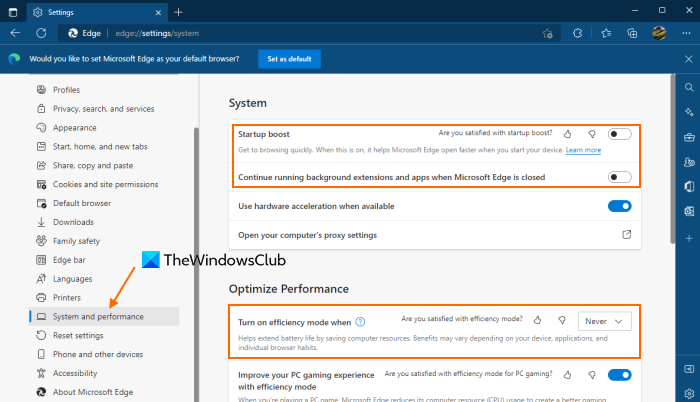Open Accessibility settings
Screen dimensions: 700x402
104,373
